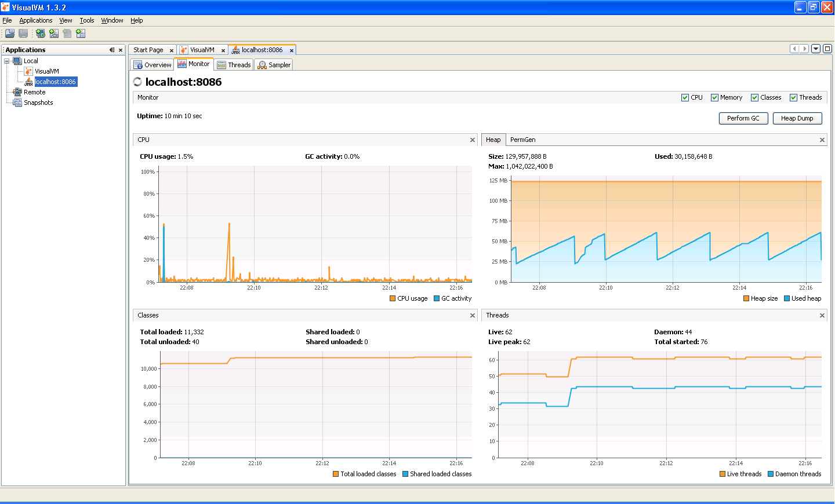Open the Applications menu
The image size is (835, 504).
[36, 20]
